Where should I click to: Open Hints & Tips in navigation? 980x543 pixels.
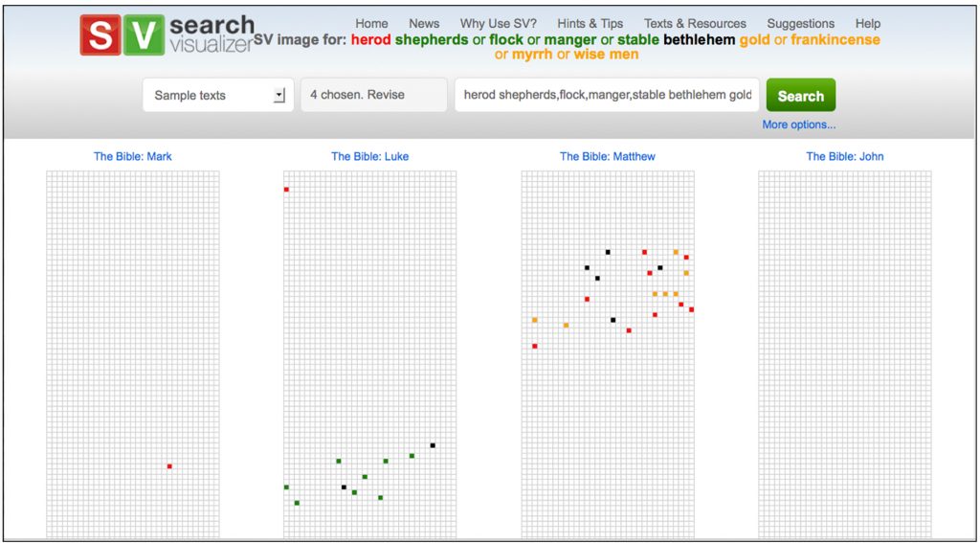click(590, 23)
